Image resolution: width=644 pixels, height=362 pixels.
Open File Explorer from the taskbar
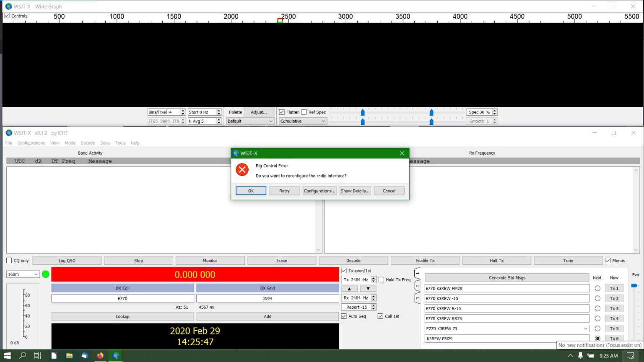coord(69,355)
